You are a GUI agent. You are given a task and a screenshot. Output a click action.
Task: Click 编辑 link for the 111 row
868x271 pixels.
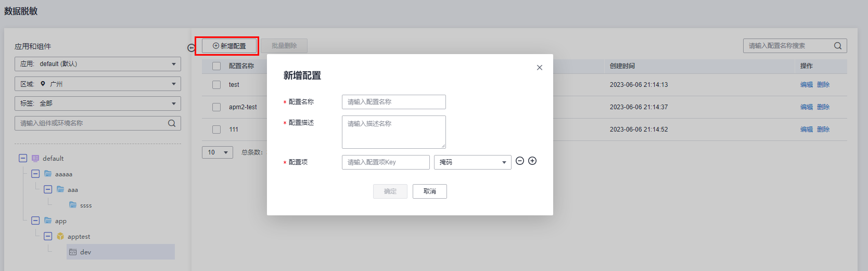[x=807, y=130]
